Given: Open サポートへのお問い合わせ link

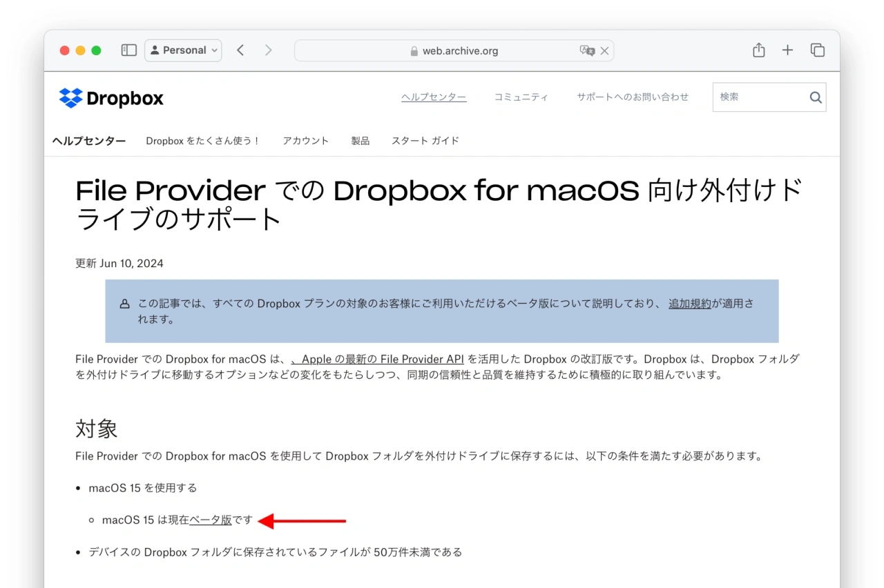Looking at the screenshot, I should 633,97.
